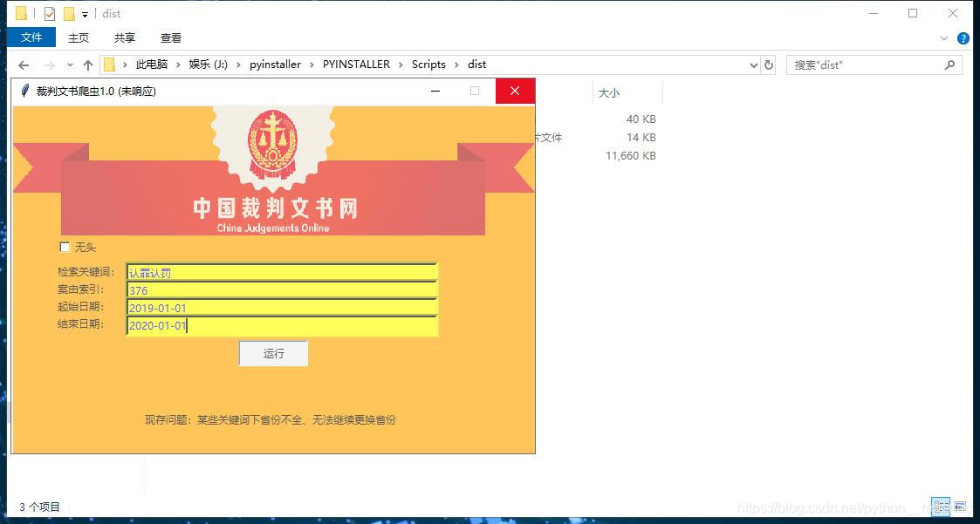Click the folder icon in the address bar
Screen dimensions: 980x524
tap(109, 65)
